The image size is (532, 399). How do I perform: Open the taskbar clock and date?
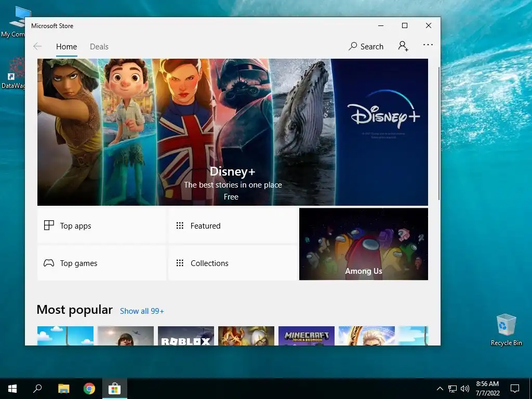point(487,389)
